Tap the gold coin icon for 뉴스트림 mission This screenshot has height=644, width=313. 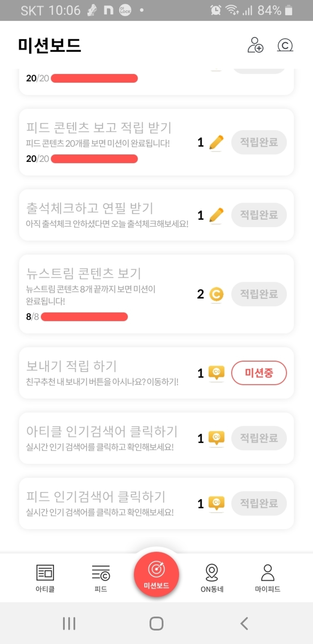(216, 294)
